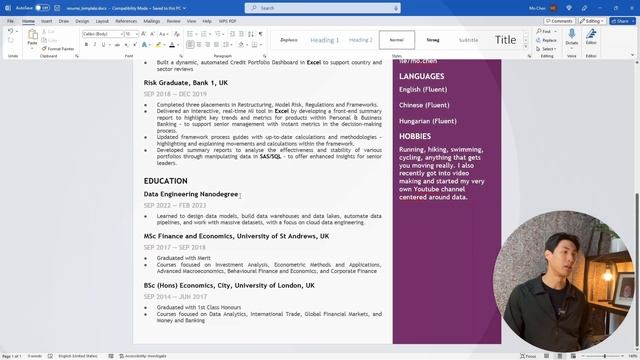Apply superscript formatting
Screen dimensions: 640x360
pyautogui.click(x=135, y=44)
